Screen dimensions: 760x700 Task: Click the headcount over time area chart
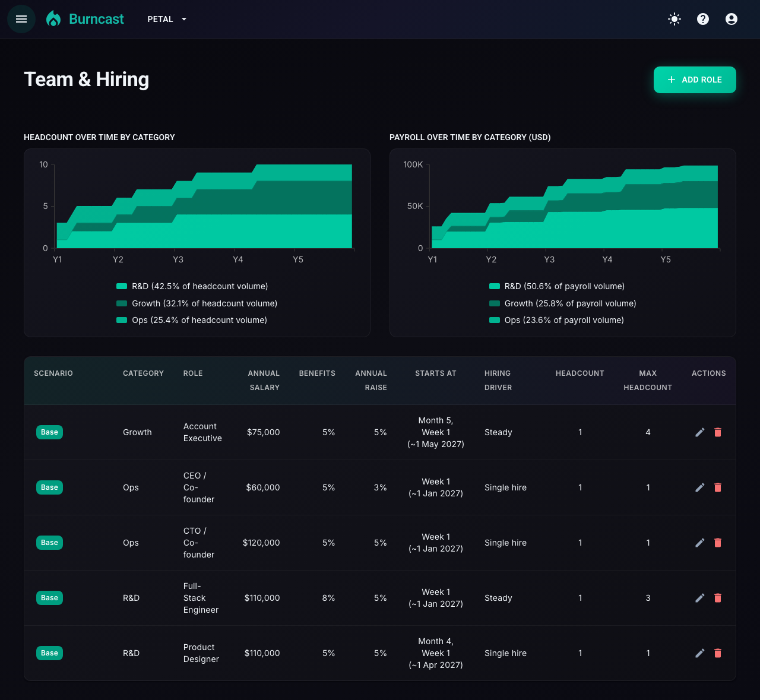point(203,206)
